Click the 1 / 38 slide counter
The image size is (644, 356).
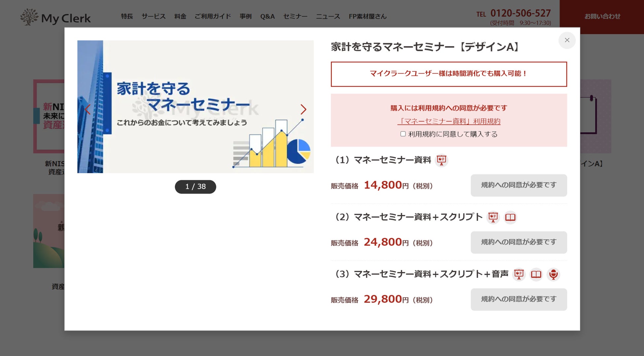pyautogui.click(x=195, y=187)
